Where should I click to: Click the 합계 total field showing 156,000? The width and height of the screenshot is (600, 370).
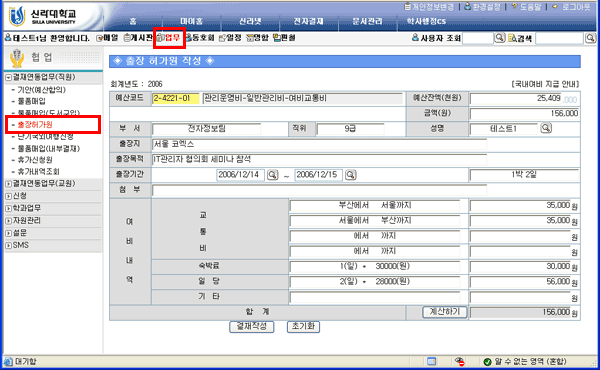(x=520, y=312)
